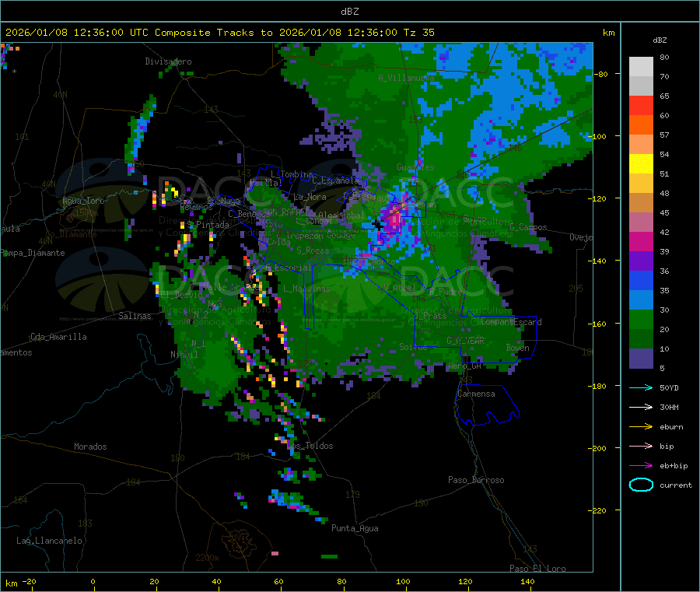Click the 'G_Campos' map label
Image resolution: width=700 pixels, height=592 pixels.
pos(529,227)
